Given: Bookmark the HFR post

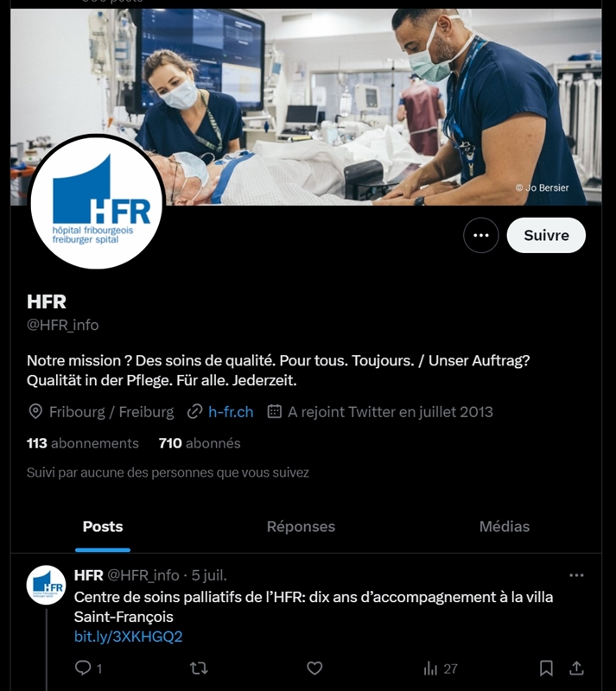Looking at the screenshot, I should pos(546,668).
